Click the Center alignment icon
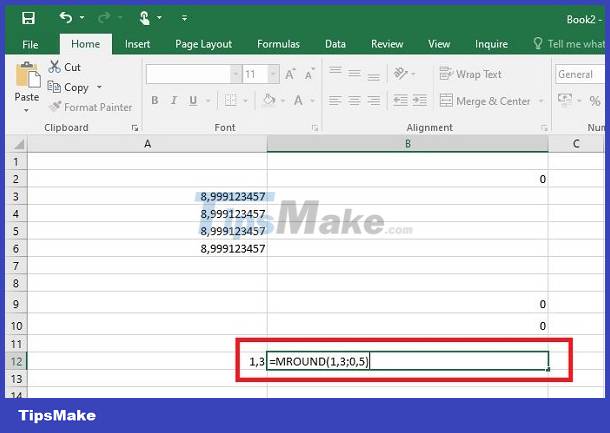Viewport: 610px width, 433px height. [354, 101]
